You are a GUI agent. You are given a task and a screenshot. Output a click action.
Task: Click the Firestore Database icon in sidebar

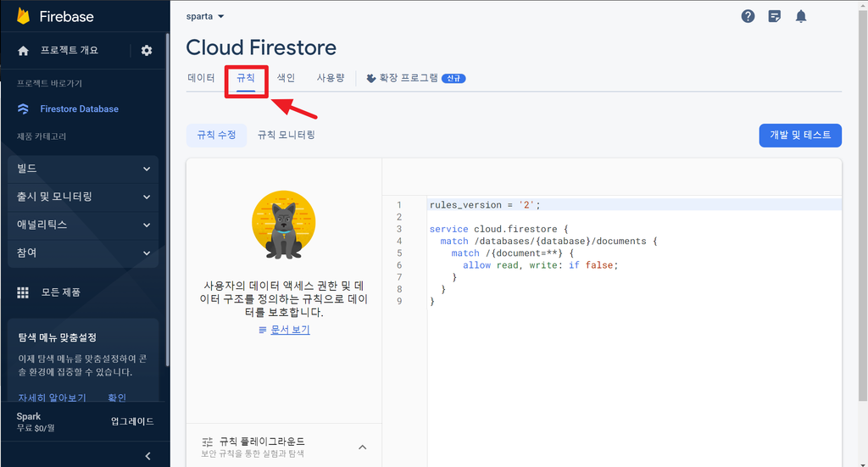coord(23,109)
